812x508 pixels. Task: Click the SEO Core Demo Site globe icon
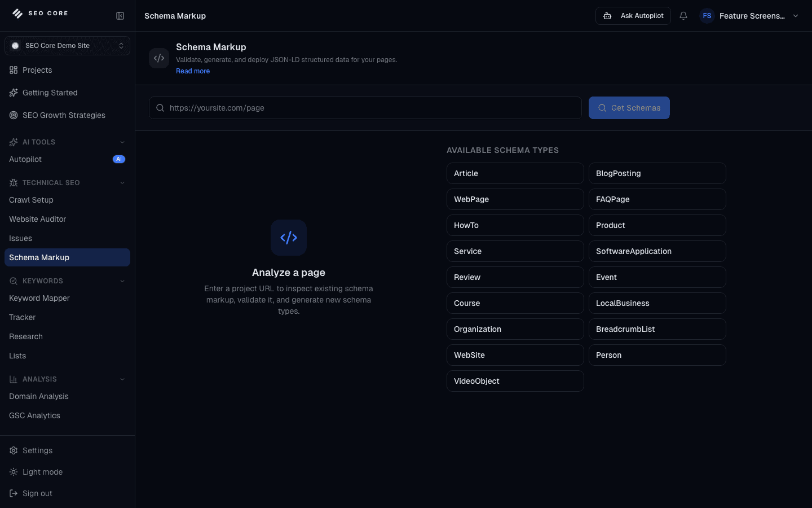15,46
